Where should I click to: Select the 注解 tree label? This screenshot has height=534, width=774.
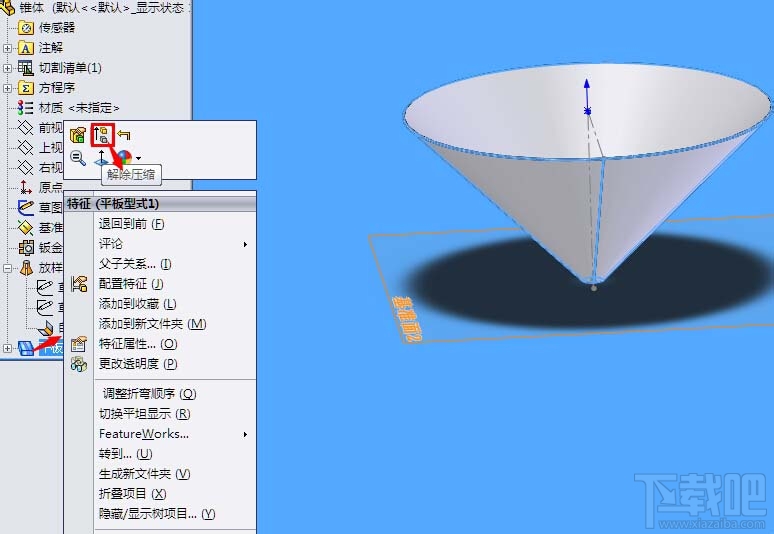(51, 48)
